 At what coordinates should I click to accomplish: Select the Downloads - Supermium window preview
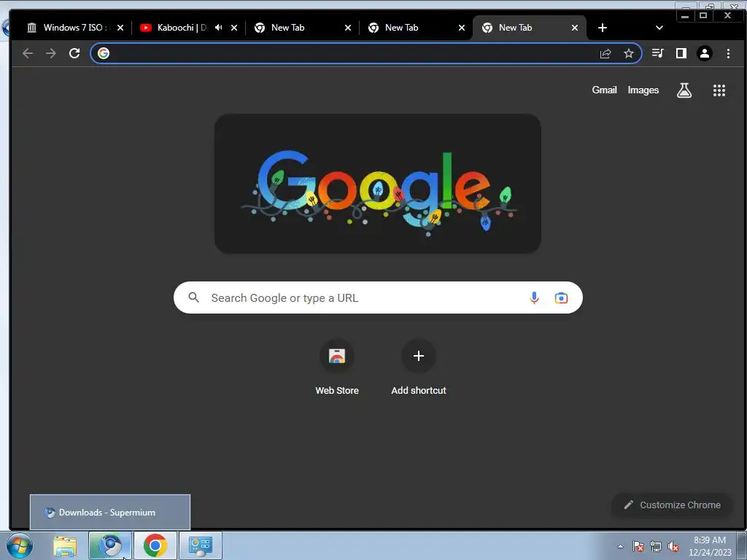[110, 513]
